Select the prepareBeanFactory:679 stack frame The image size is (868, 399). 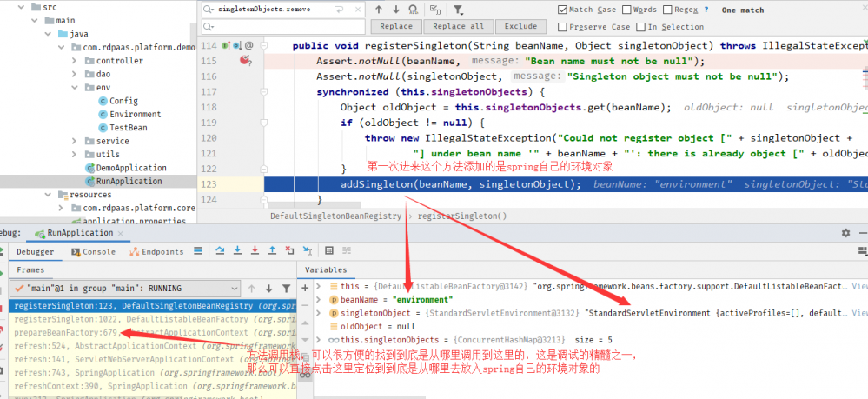point(153,332)
